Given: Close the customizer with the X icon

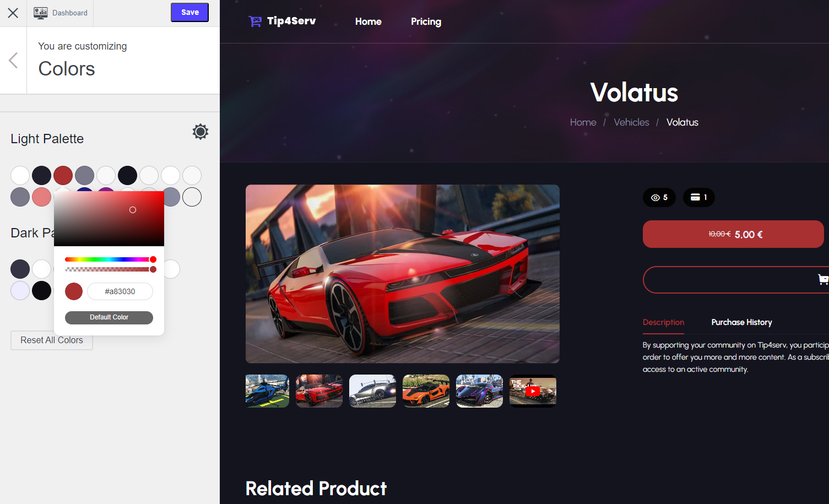Looking at the screenshot, I should coord(13,13).
